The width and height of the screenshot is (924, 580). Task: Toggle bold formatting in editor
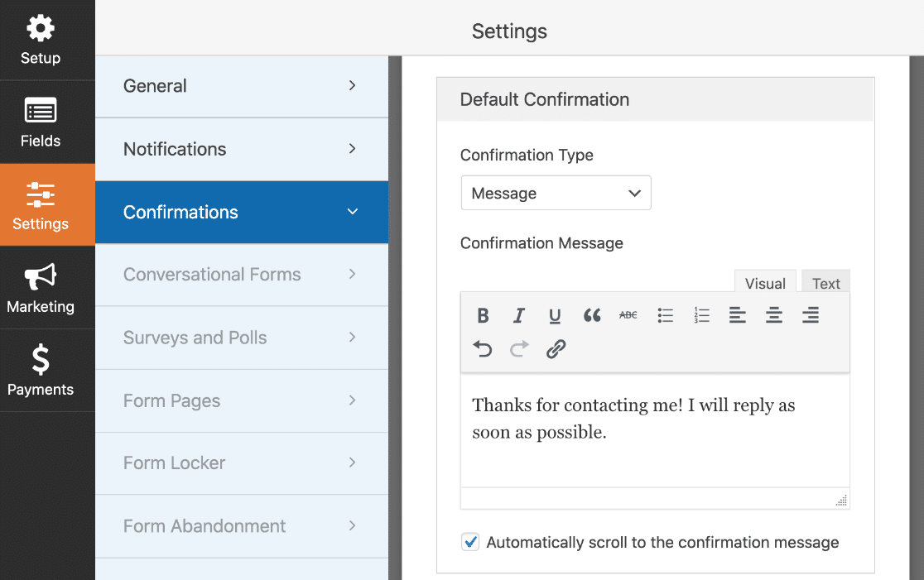click(483, 315)
